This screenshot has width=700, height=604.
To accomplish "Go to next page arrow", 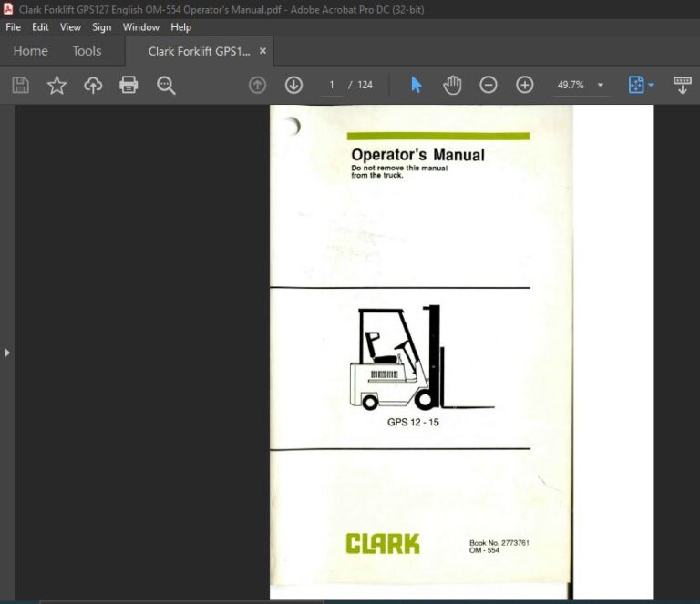I will [293, 85].
